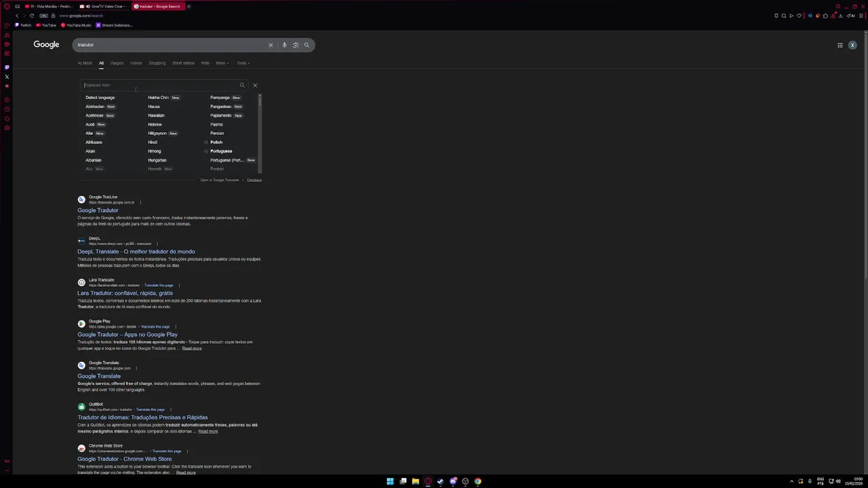Open the AI assistant toolbar button
The height and width of the screenshot is (488, 868).
coord(852,16)
